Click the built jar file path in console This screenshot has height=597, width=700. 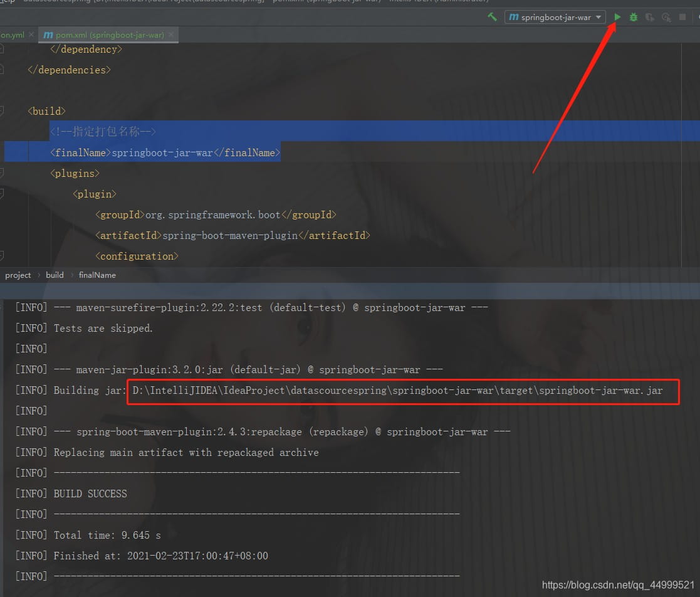tap(397, 391)
